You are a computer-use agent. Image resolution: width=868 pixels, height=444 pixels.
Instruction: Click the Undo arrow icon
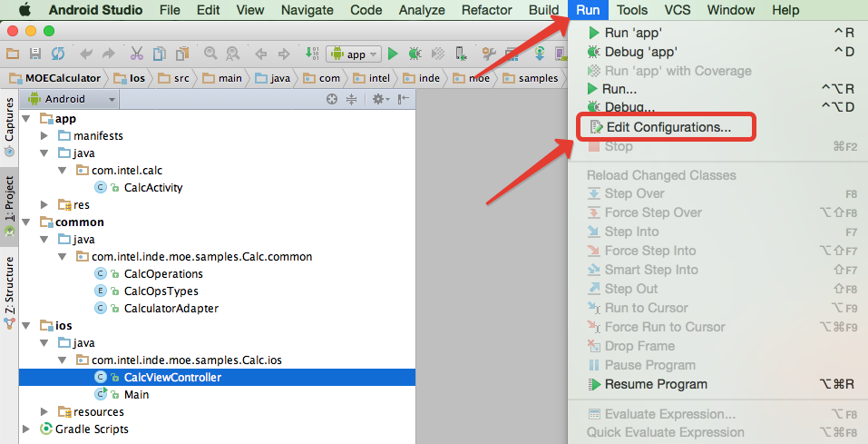[x=86, y=54]
